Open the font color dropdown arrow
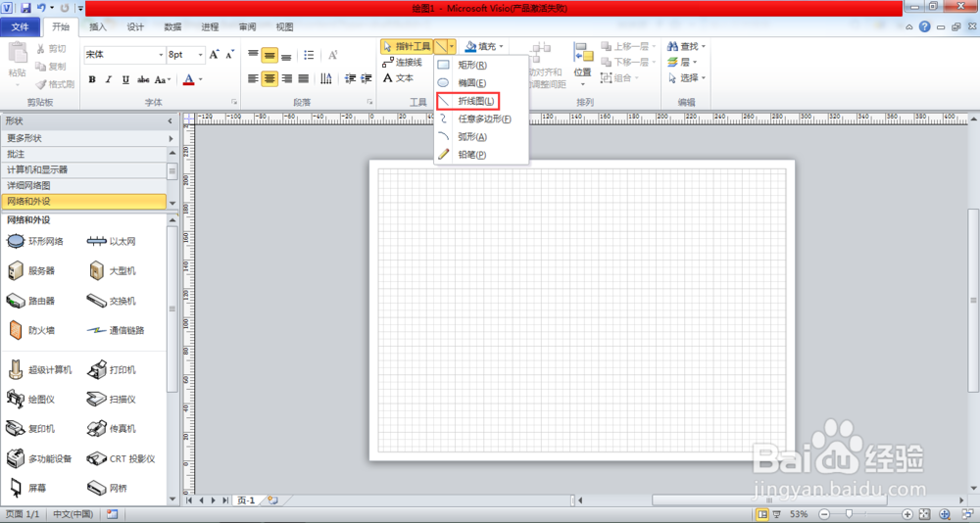Viewport: 980px width, 523px height. point(201,79)
